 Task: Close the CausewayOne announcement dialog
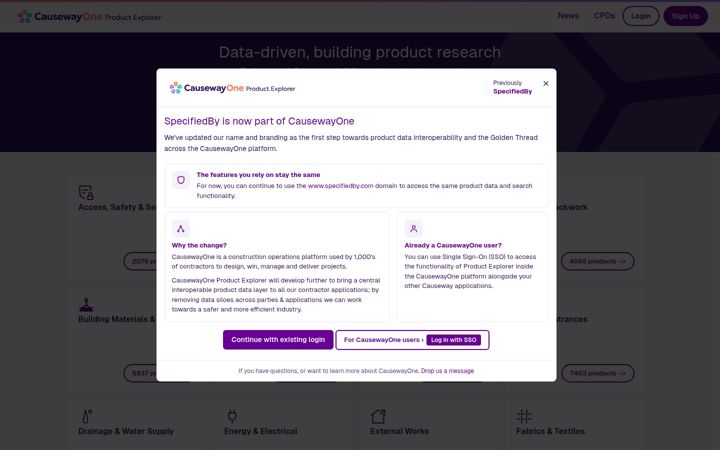(546, 84)
